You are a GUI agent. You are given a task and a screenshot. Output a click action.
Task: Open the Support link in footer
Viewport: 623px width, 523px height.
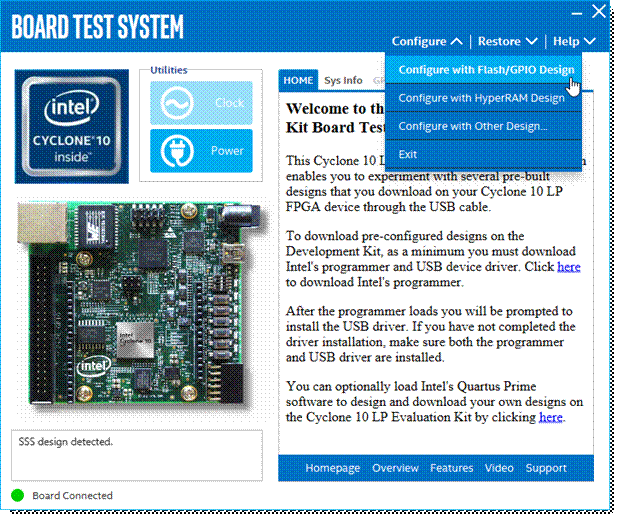click(546, 468)
